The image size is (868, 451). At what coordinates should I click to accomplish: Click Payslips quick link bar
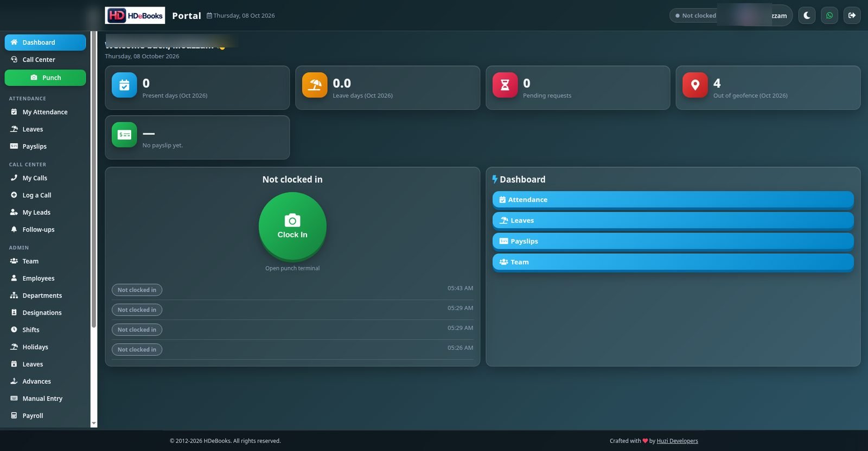(x=673, y=241)
